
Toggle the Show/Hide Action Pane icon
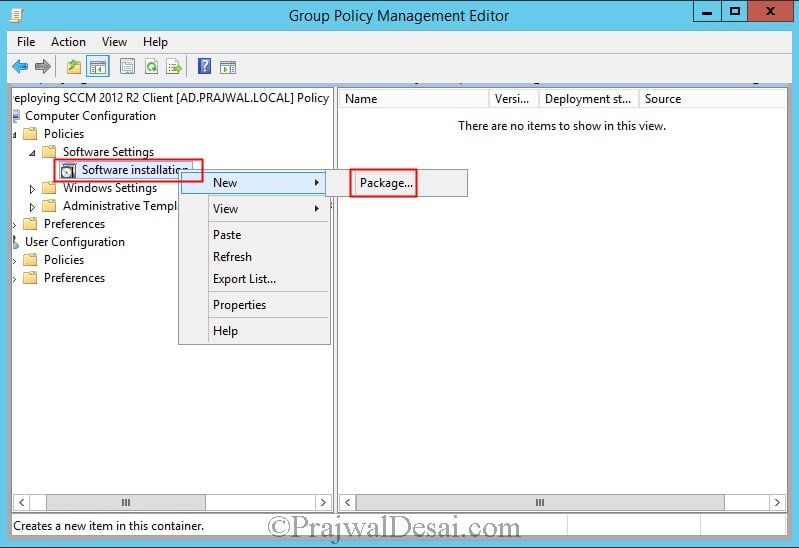[228, 67]
